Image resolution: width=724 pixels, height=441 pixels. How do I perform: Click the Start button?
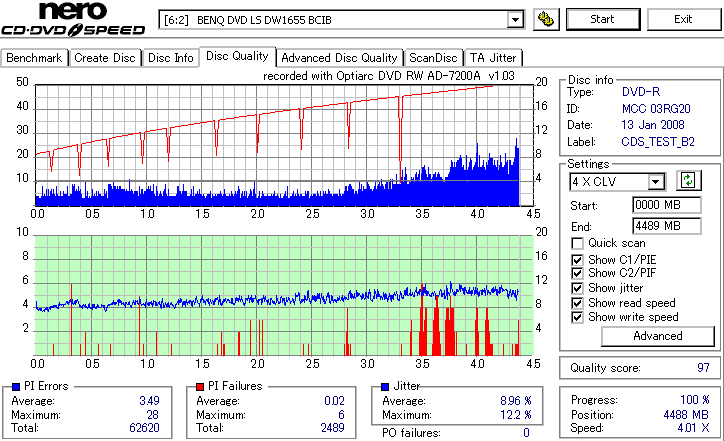pos(603,19)
